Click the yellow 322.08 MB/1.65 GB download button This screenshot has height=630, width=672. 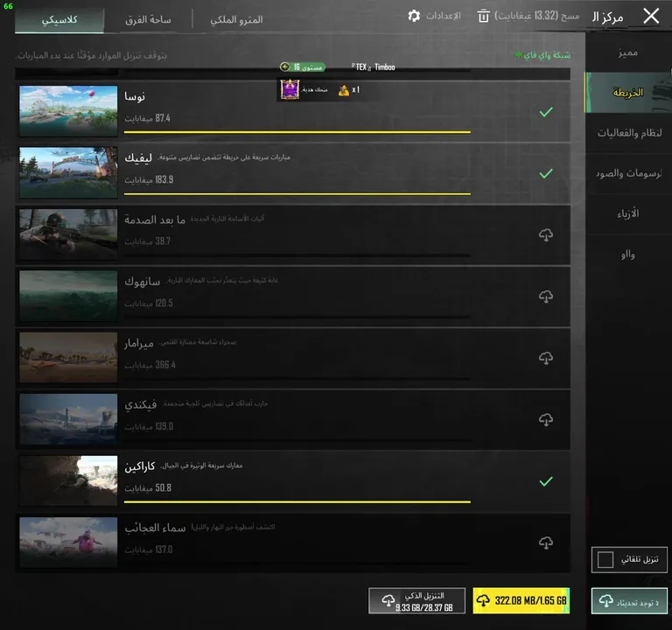521,601
